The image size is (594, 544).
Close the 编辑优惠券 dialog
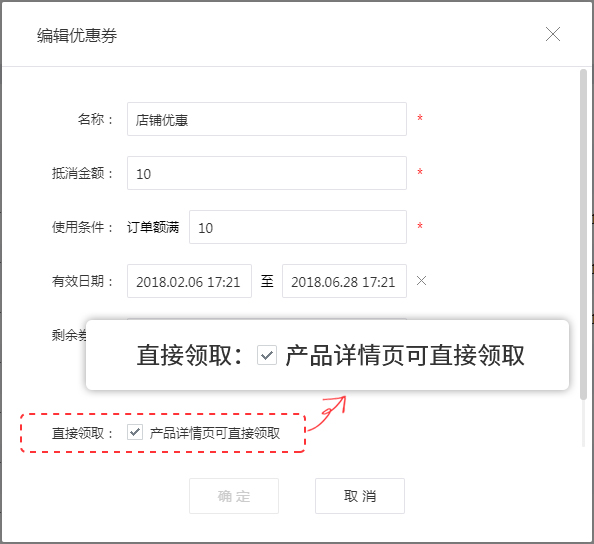553,34
